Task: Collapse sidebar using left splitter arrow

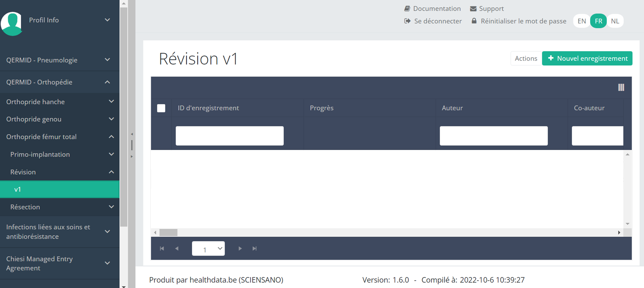Action: pyautogui.click(x=132, y=134)
